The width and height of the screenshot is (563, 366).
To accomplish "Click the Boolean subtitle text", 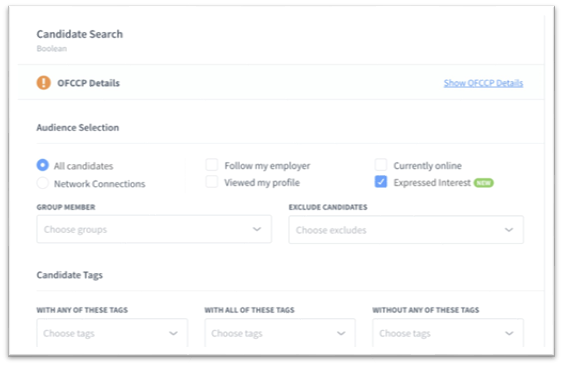I will (x=52, y=48).
